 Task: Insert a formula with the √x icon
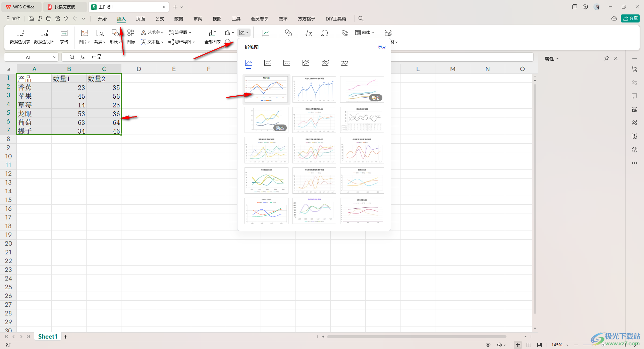[x=309, y=33]
